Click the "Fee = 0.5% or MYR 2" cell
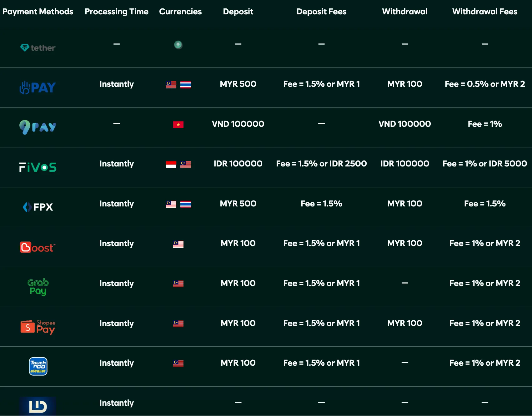 click(485, 84)
